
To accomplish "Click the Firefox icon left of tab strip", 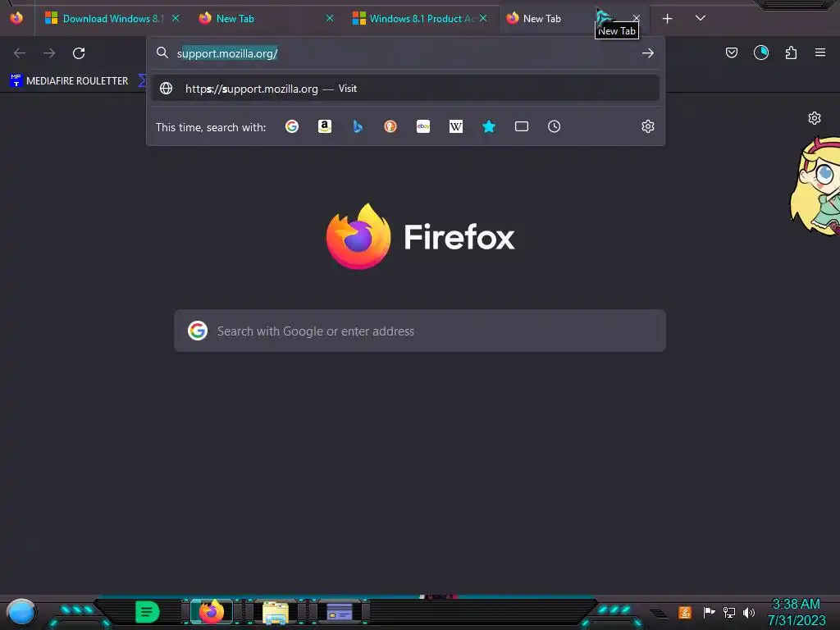I will (16, 18).
